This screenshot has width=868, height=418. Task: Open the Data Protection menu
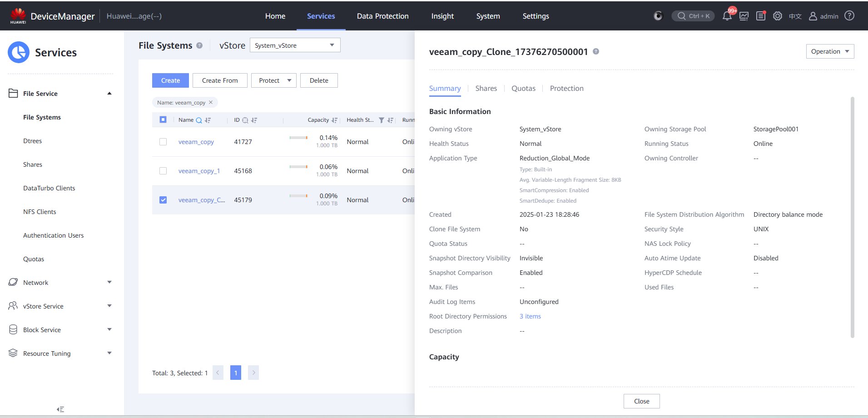[382, 16]
